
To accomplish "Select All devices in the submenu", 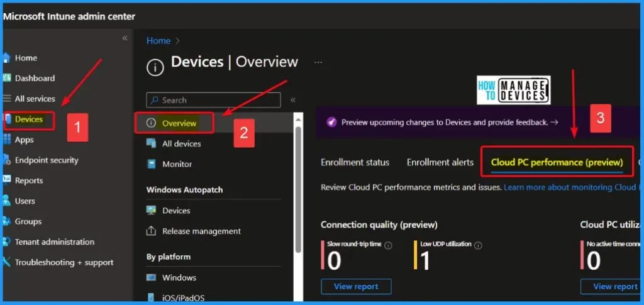I will point(182,143).
